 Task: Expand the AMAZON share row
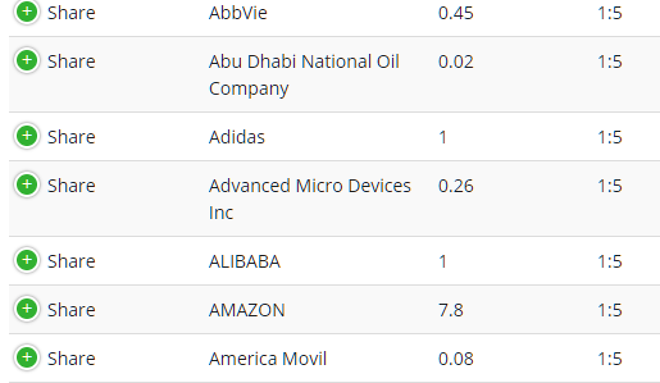point(27,309)
